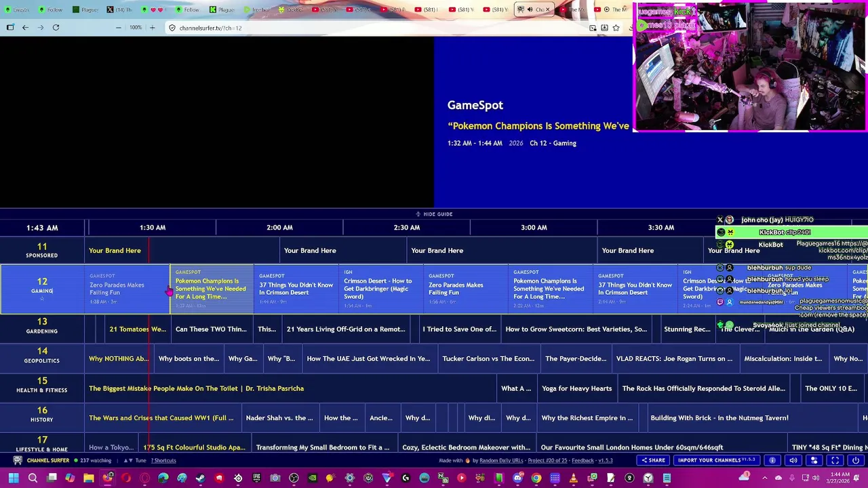Click the 2:30 AM timeline marker
Image resolution: width=868 pixels, height=488 pixels.
point(407,228)
